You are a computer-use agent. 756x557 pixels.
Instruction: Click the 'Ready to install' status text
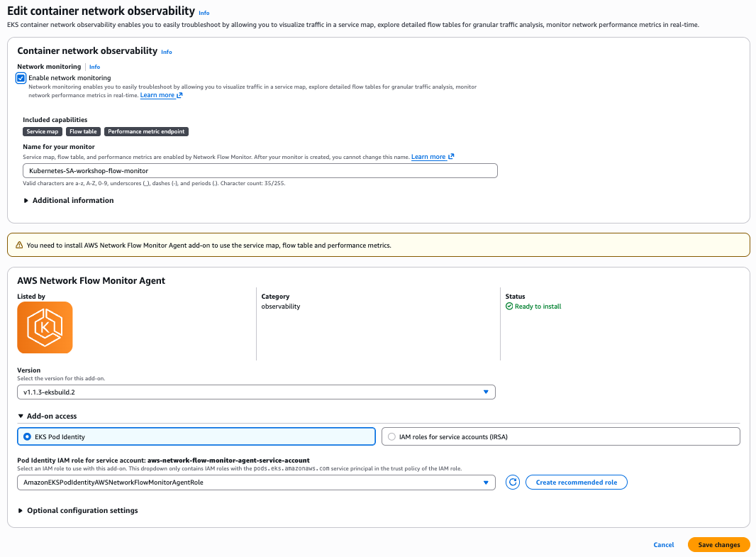point(538,307)
